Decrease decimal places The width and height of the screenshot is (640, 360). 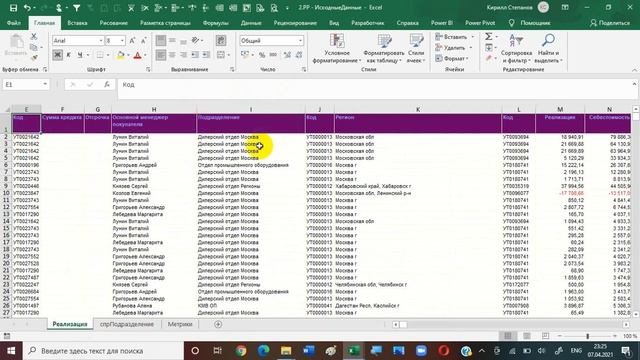(x=299, y=55)
